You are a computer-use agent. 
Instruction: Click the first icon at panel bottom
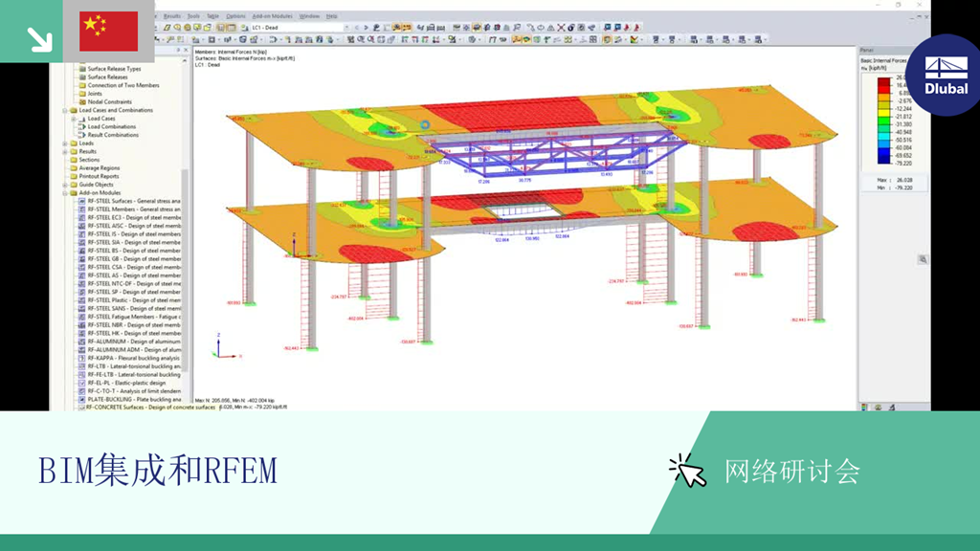(x=864, y=407)
